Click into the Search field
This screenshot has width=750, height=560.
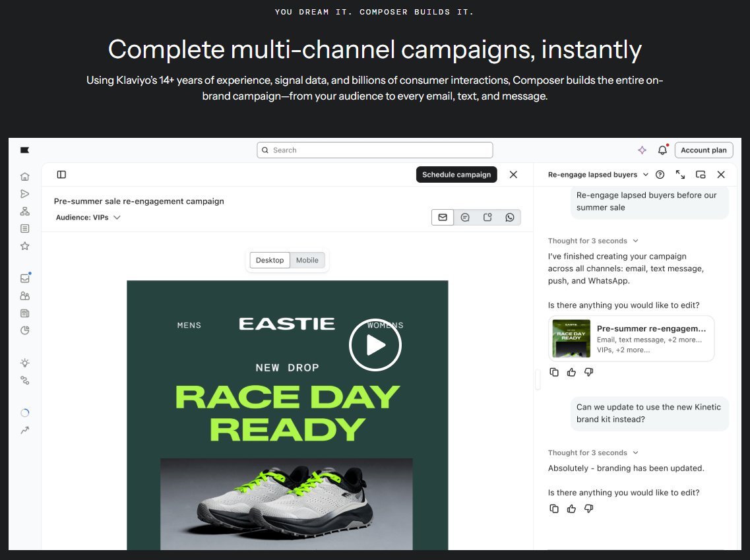point(375,150)
